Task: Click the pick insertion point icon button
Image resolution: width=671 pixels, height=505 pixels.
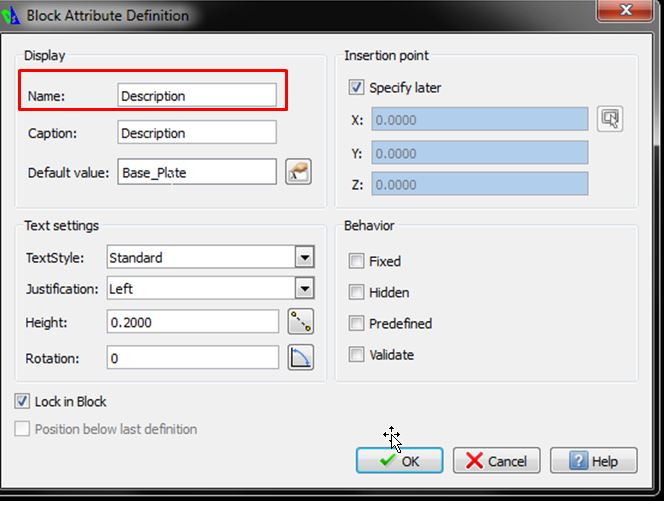Action: [x=610, y=119]
